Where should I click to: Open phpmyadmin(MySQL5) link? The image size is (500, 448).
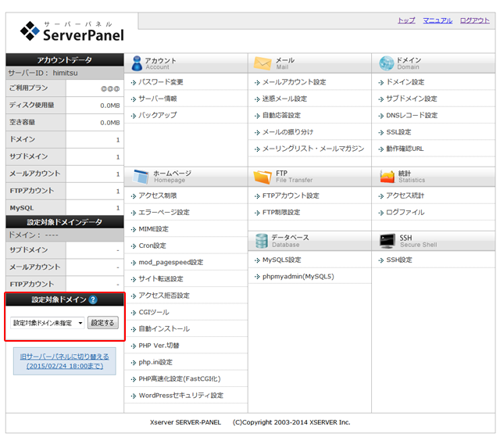pos(298,276)
